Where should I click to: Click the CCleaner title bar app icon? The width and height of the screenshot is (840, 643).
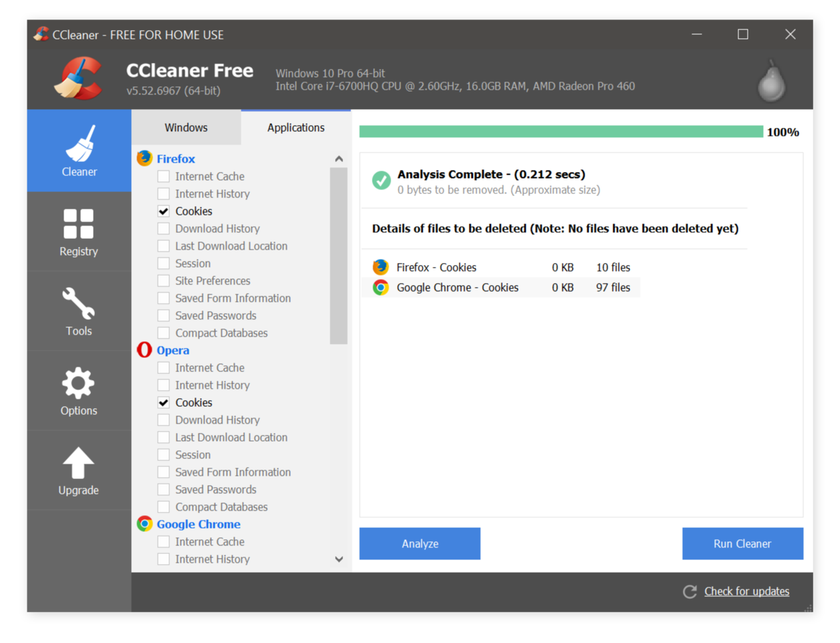(41, 34)
